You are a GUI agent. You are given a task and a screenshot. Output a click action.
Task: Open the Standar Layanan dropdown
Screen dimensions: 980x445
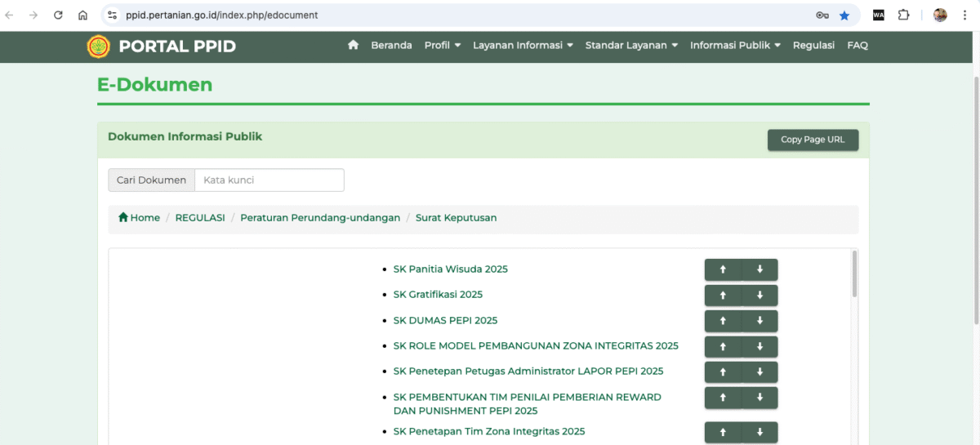[631, 46]
